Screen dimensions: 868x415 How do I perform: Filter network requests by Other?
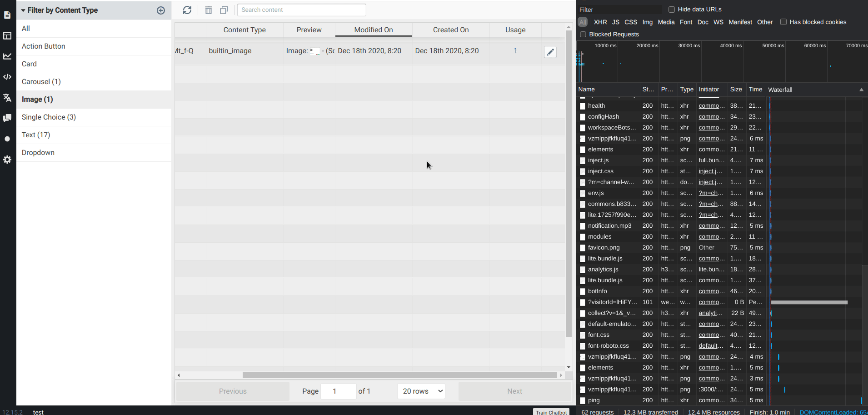point(765,22)
